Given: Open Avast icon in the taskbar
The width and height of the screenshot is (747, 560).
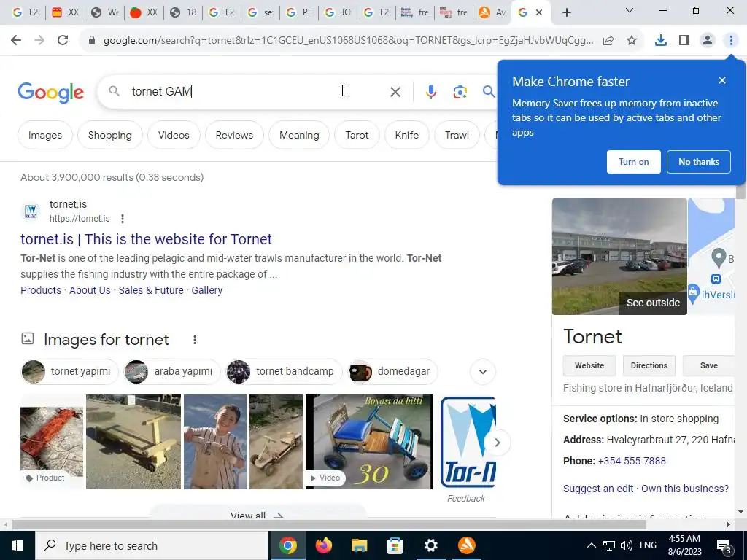Looking at the screenshot, I should [466, 545].
